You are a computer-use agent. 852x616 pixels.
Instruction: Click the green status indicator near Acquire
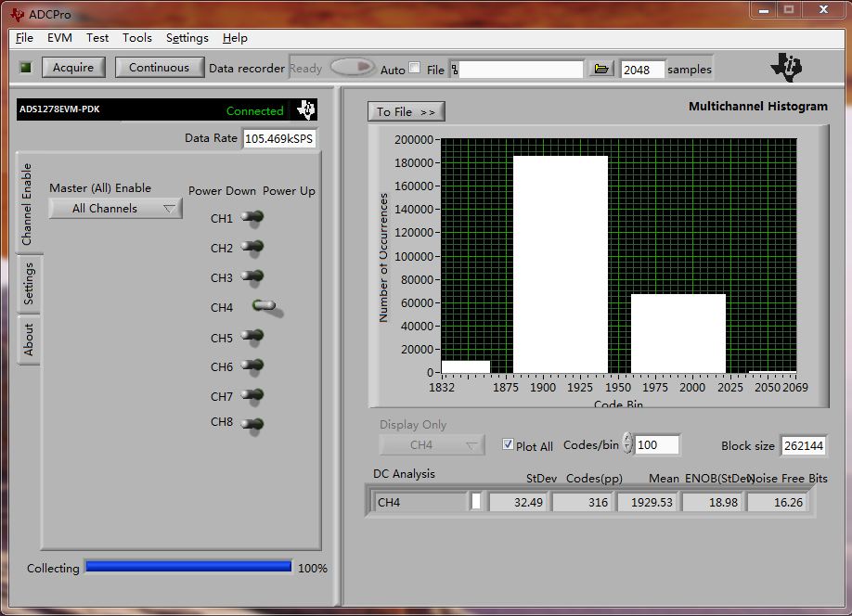(26, 68)
